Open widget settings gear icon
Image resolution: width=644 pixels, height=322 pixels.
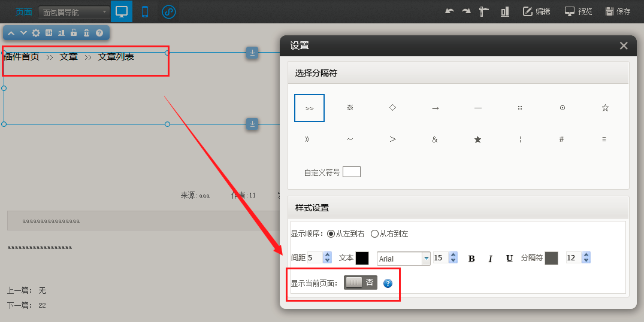click(x=36, y=33)
